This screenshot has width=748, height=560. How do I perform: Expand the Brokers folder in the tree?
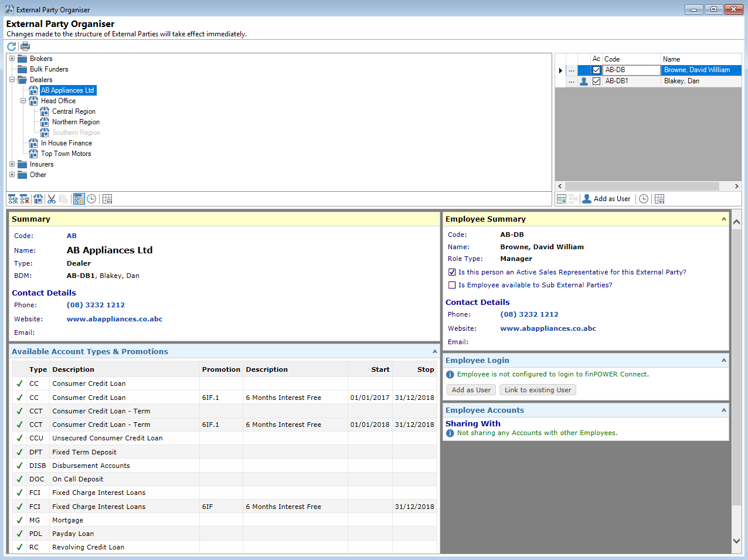(x=12, y=59)
